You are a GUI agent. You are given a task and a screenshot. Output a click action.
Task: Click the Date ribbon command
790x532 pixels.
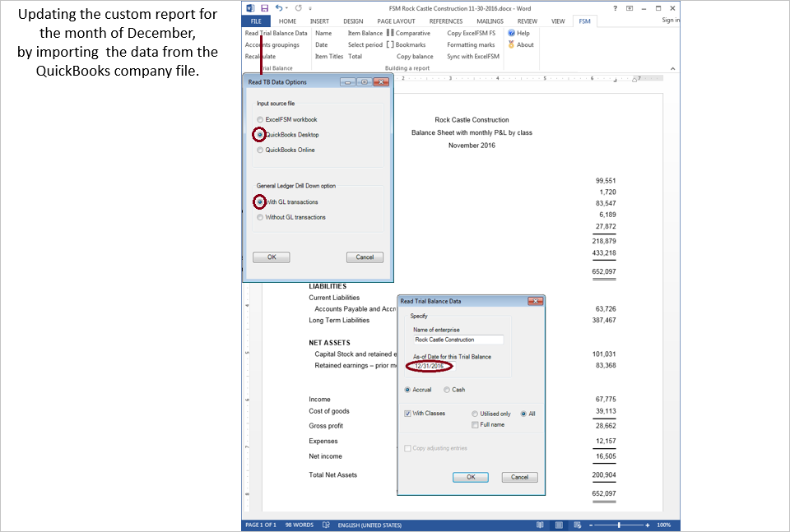pos(322,44)
